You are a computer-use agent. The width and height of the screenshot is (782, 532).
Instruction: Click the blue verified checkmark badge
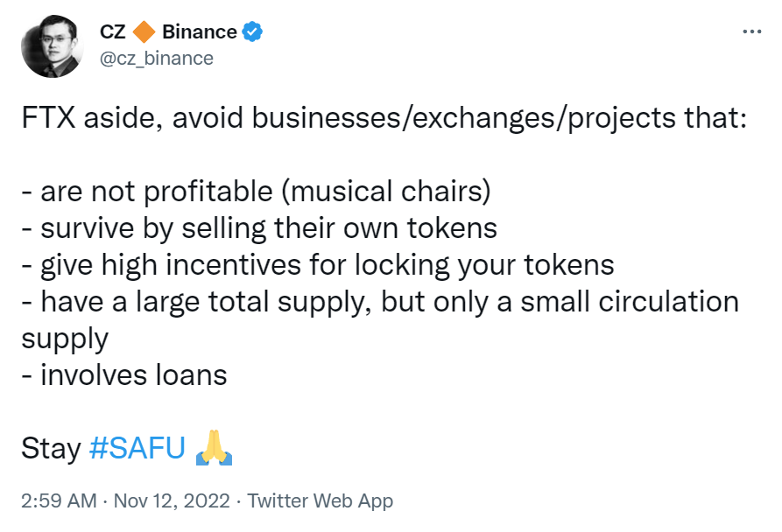252,31
